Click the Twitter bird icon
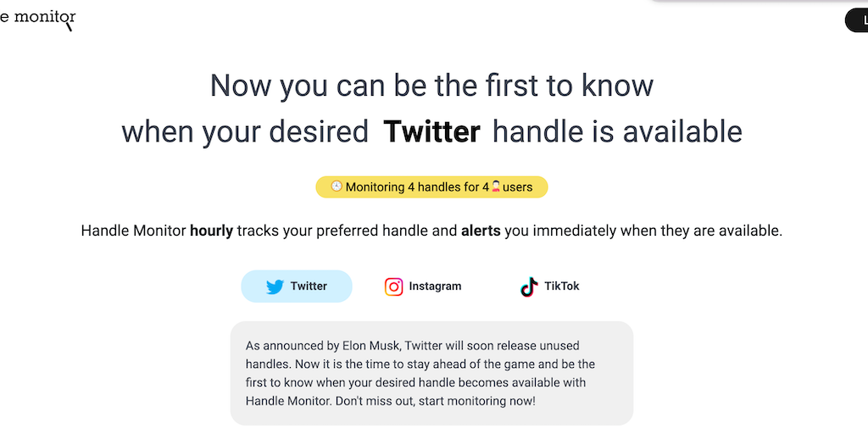The width and height of the screenshot is (868, 434). click(x=275, y=287)
